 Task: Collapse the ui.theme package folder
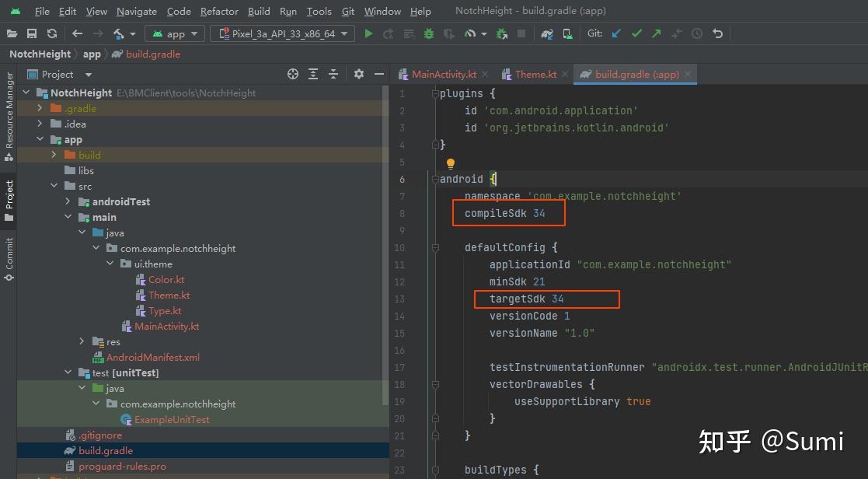pos(110,264)
